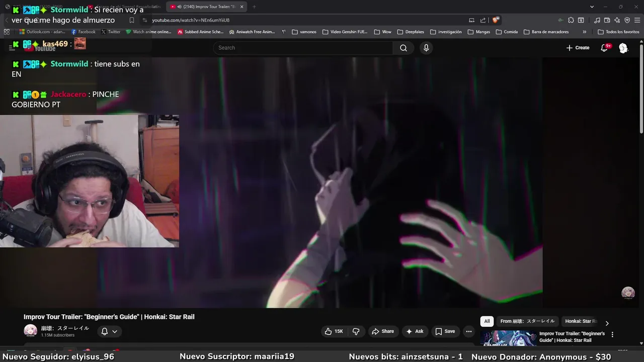Dislike the video with thumbs-down
This screenshot has height=362, width=644.
click(356, 331)
